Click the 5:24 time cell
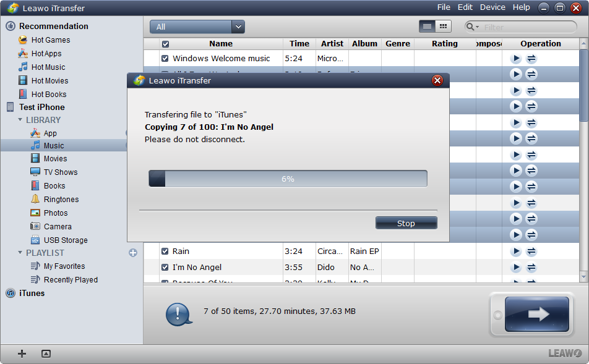 [x=299, y=58]
